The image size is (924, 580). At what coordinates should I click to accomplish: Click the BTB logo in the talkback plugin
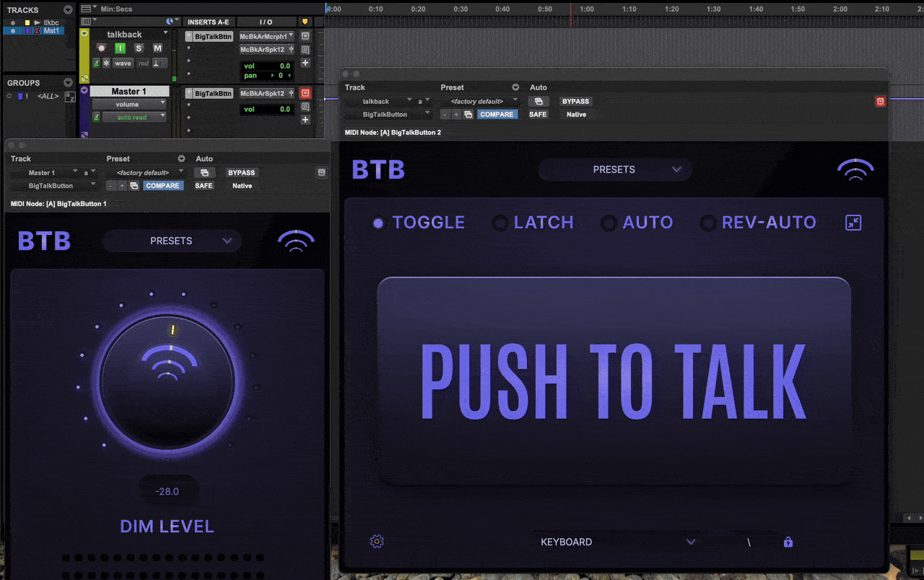click(378, 170)
